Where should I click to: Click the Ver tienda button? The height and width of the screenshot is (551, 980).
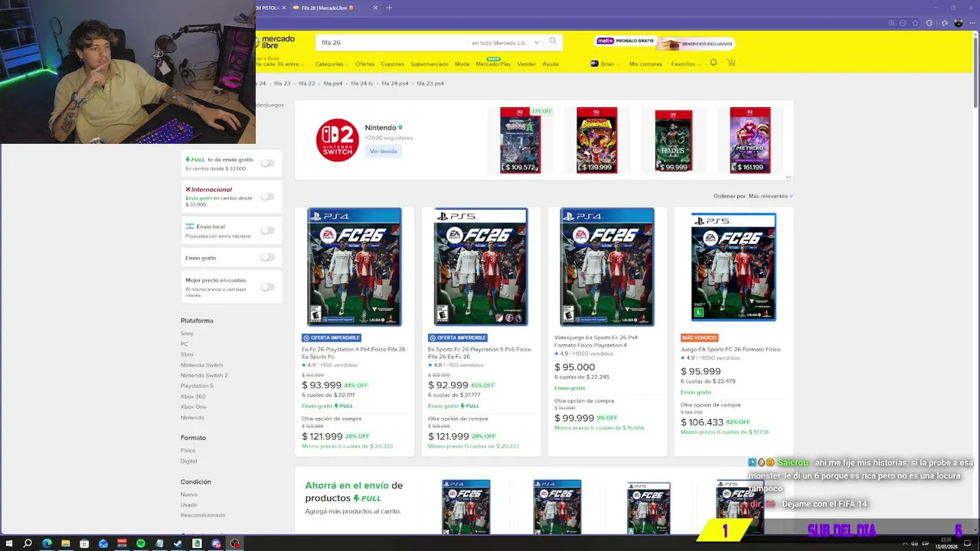click(384, 151)
